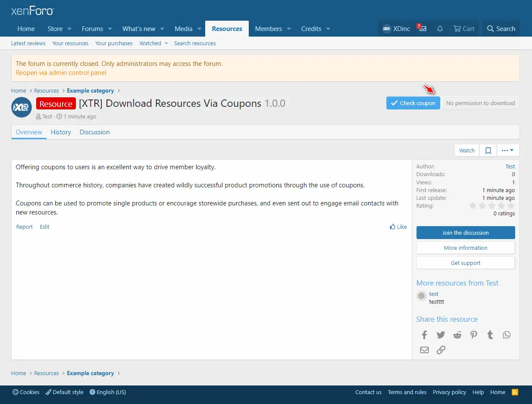Click the '1 minute ago' timestamp under title
The height and width of the screenshot is (404, 532).
coord(80,116)
